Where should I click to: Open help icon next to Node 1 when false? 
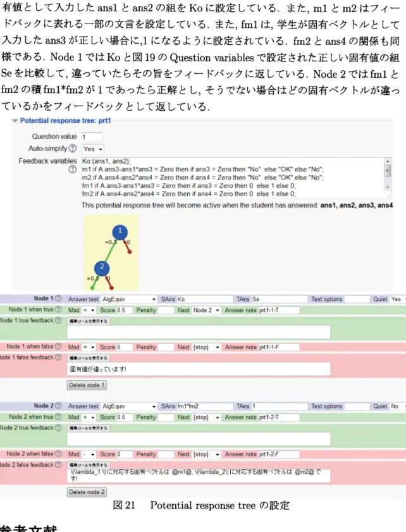(58, 347)
